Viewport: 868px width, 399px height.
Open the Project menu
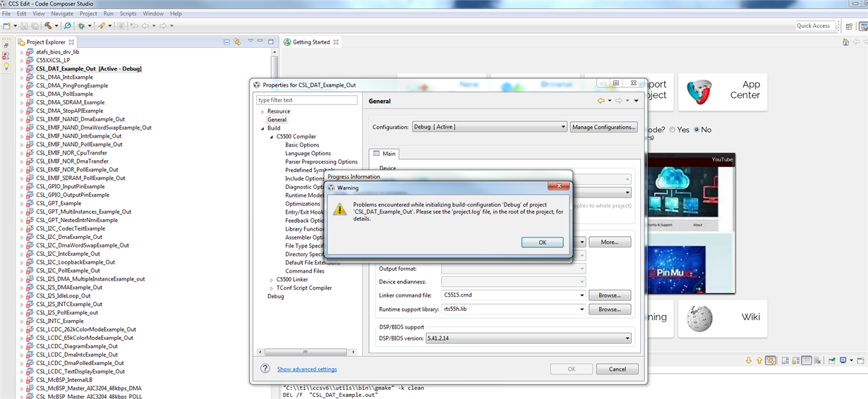click(x=88, y=13)
